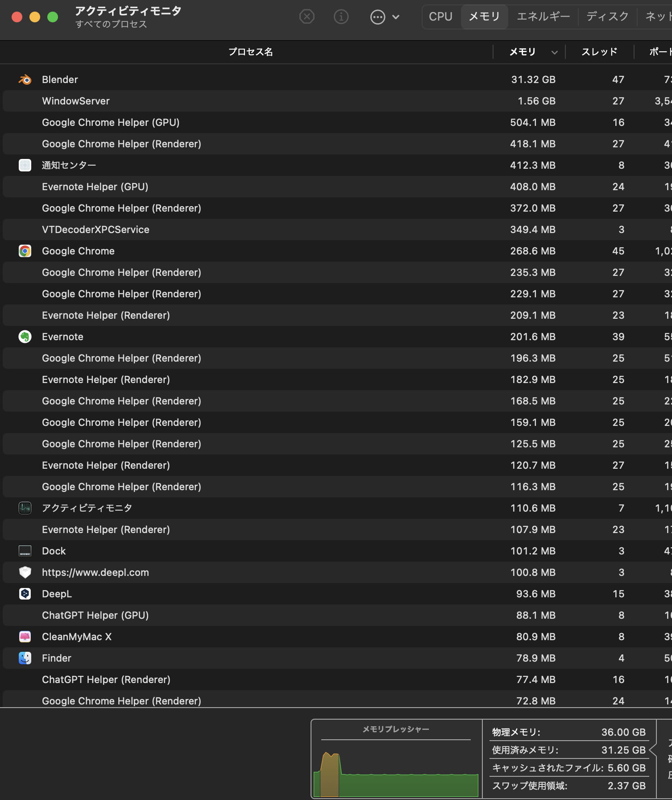
Task: Click the Activity Monitor process icon
Action: pyautogui.click(x=25, y=508)
